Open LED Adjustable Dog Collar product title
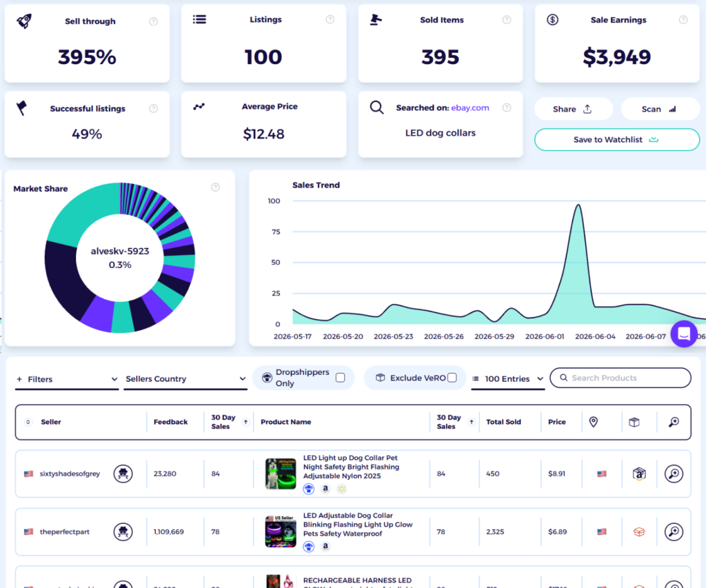The image size is (706, 588). [x=358, y=525]
